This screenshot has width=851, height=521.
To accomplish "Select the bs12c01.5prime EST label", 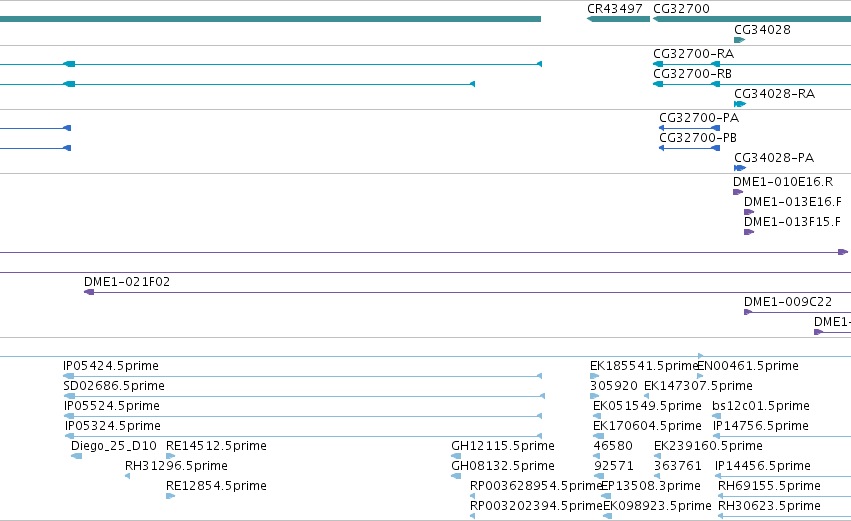I will 761,406.
